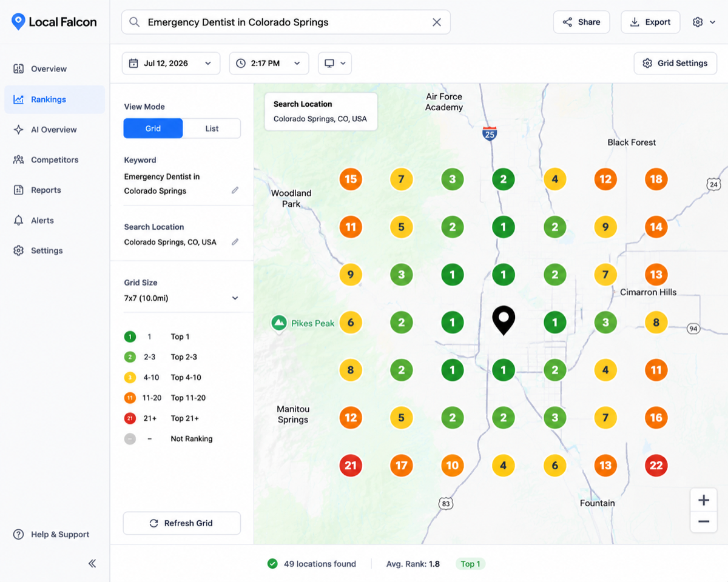
Task: Click the black center location pin
Action: click(x=504, y=321)
